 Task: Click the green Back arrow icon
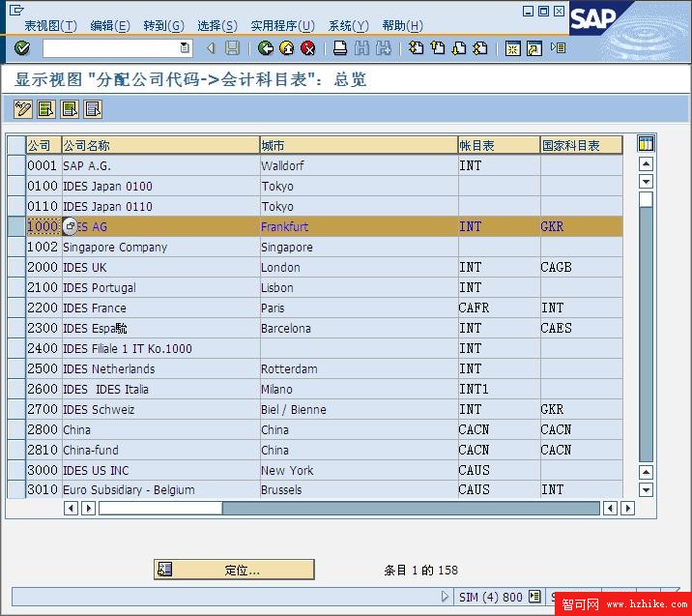[266, 48]
